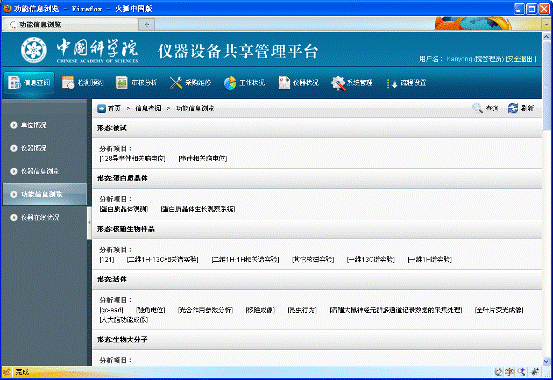Viewport: 553px width, 380px height.
Task: Collapse the left sidebar using the handle
Action: (x=89, y=222)
